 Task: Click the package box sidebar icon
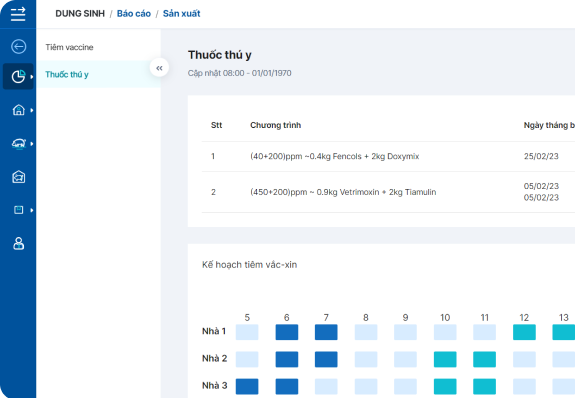coord(18,210)
